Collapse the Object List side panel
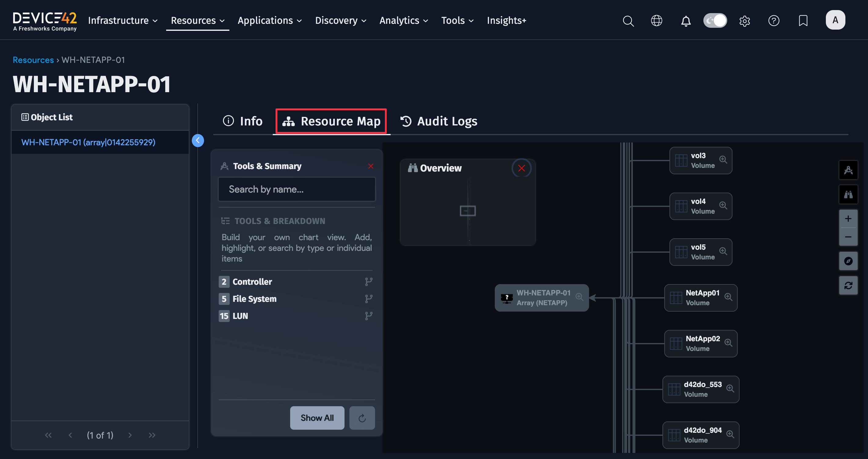The width and height of the screenshot is (868, 459). [x=198, y=140]
